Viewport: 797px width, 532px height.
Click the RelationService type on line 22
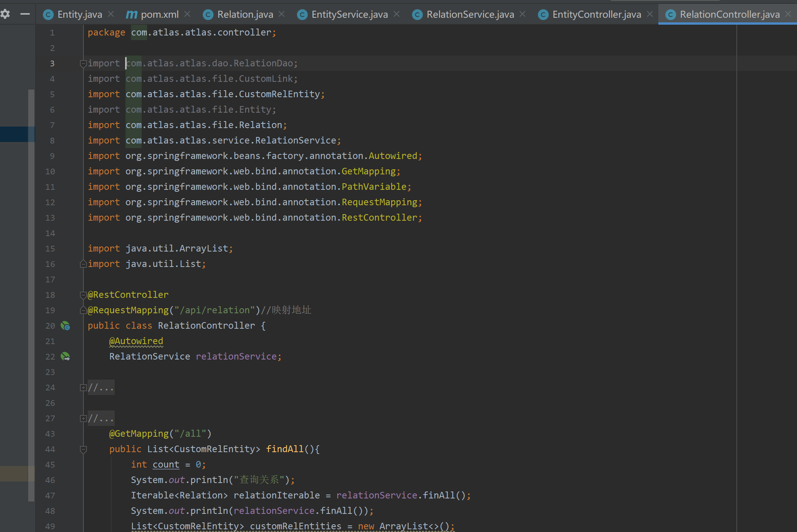point(149,356)
